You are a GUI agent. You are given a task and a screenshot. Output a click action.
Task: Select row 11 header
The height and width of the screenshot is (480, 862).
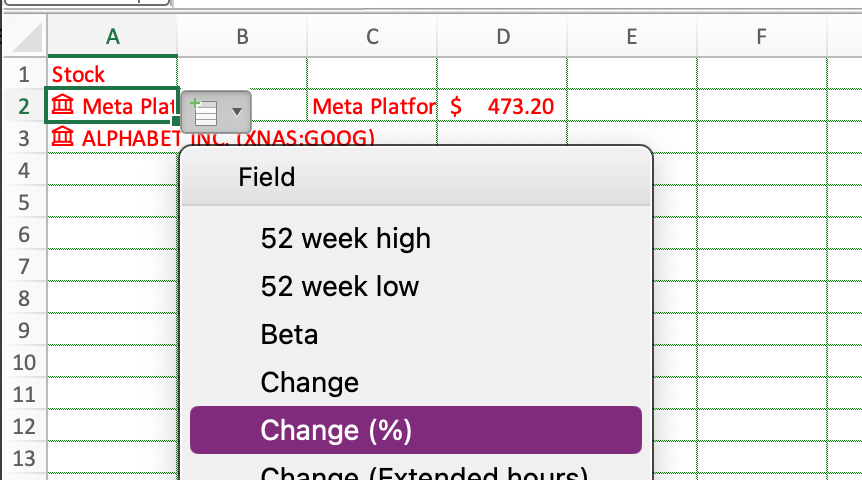pyautogui.click(x=24, y=394)
